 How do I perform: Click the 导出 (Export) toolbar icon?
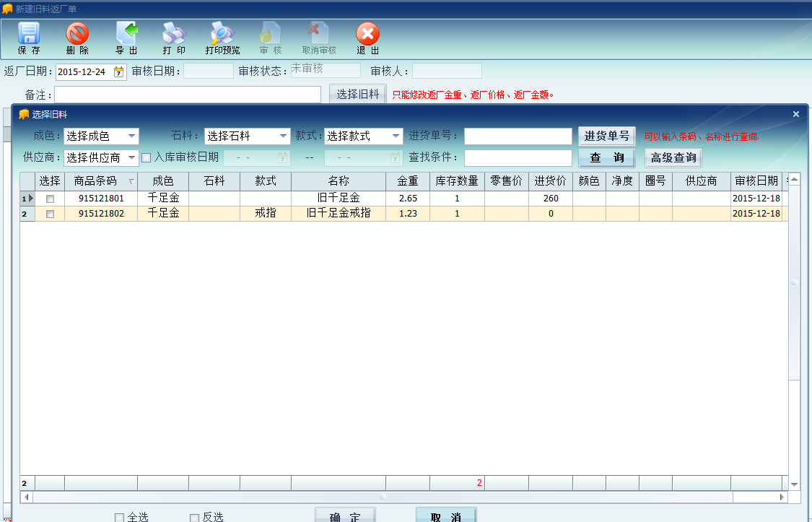coord(126,38)
